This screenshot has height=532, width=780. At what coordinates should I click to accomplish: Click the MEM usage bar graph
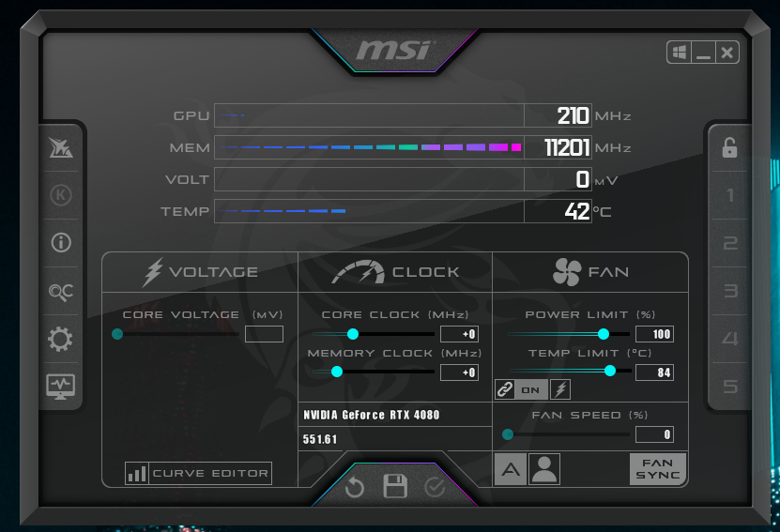coord(369,147)
